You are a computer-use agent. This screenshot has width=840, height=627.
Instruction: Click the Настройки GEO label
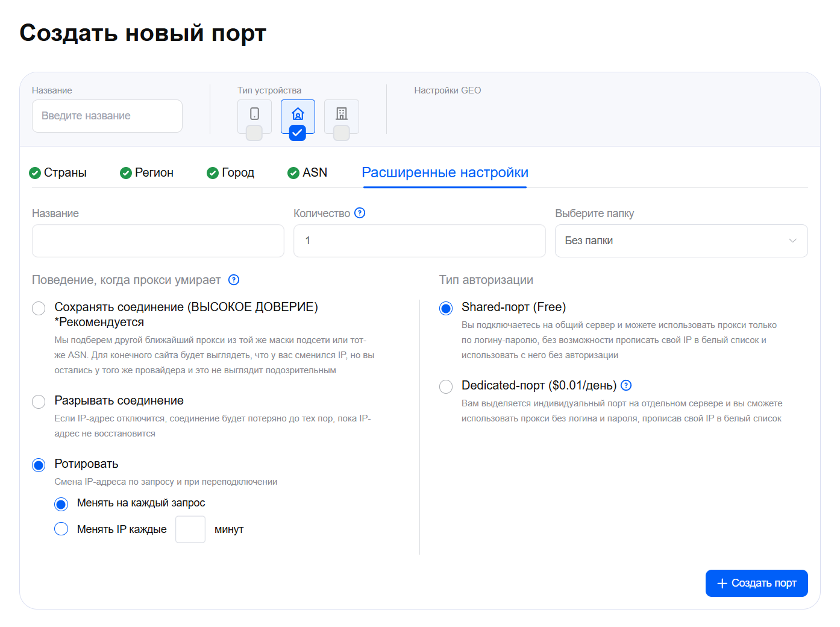pyautogui.click(x=448, y=90)
